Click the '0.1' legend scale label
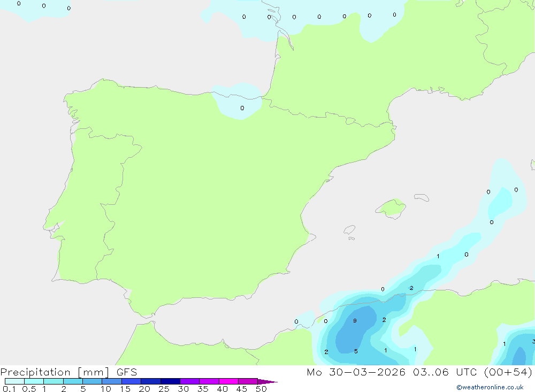The height and width of the screenshot is (392, 535). click(9, 389)
